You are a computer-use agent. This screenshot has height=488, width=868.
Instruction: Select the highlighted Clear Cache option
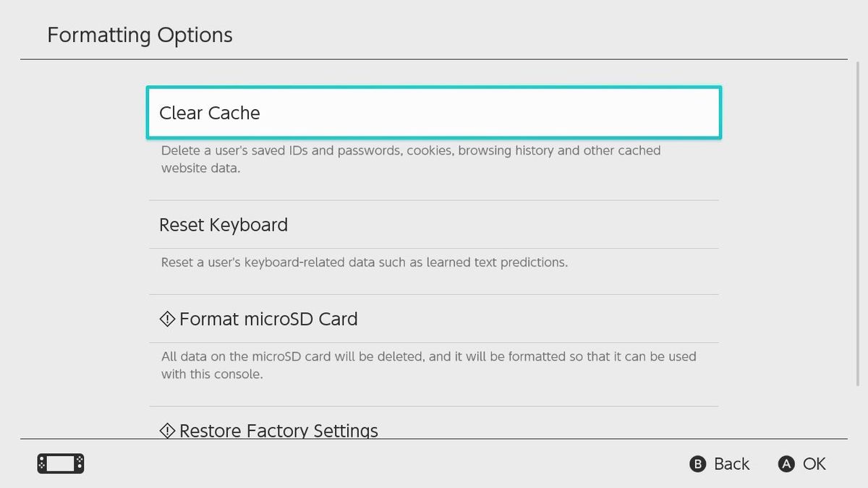tap(434, 113)
